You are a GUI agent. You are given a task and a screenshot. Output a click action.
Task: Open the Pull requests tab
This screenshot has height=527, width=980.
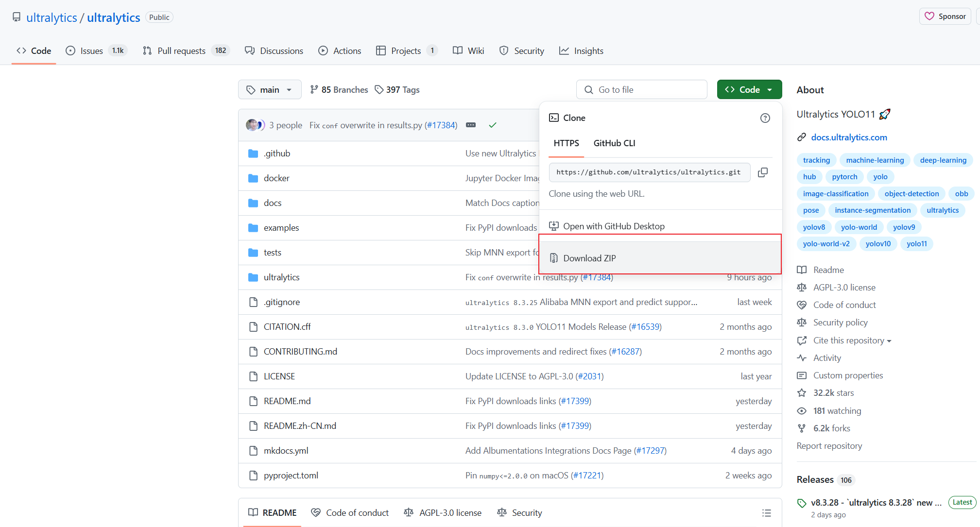(181, 51)
